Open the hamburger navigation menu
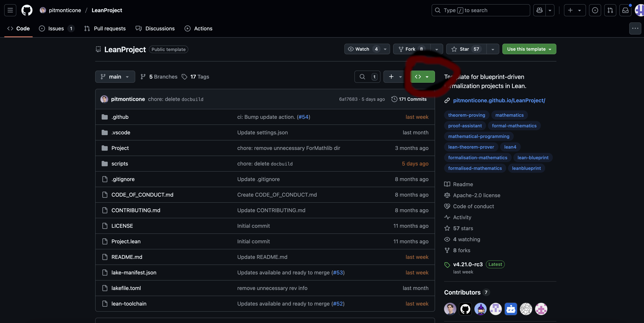This screenshot has height=323, width=644. [10, 10]
